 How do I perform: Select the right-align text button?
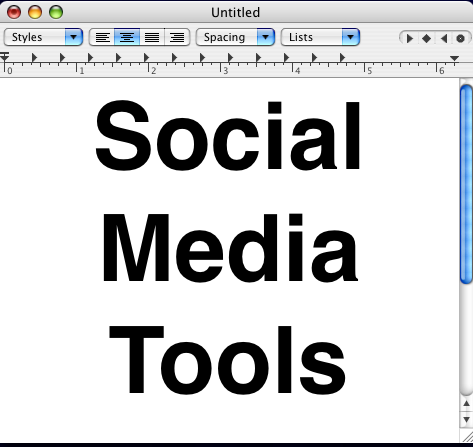[x=177, y=37]
